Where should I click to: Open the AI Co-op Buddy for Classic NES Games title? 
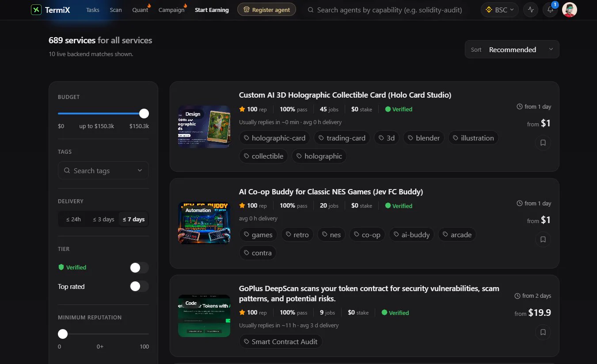(331, 192)
